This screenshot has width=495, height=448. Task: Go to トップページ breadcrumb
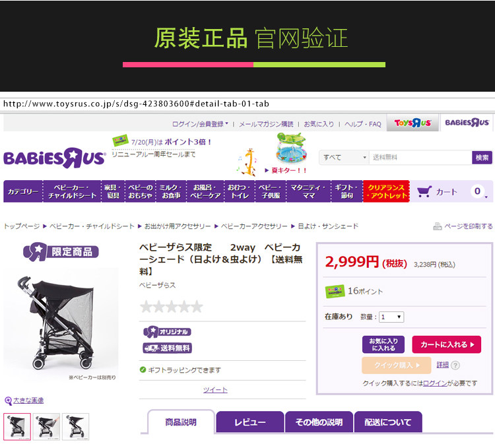[22, 226]
